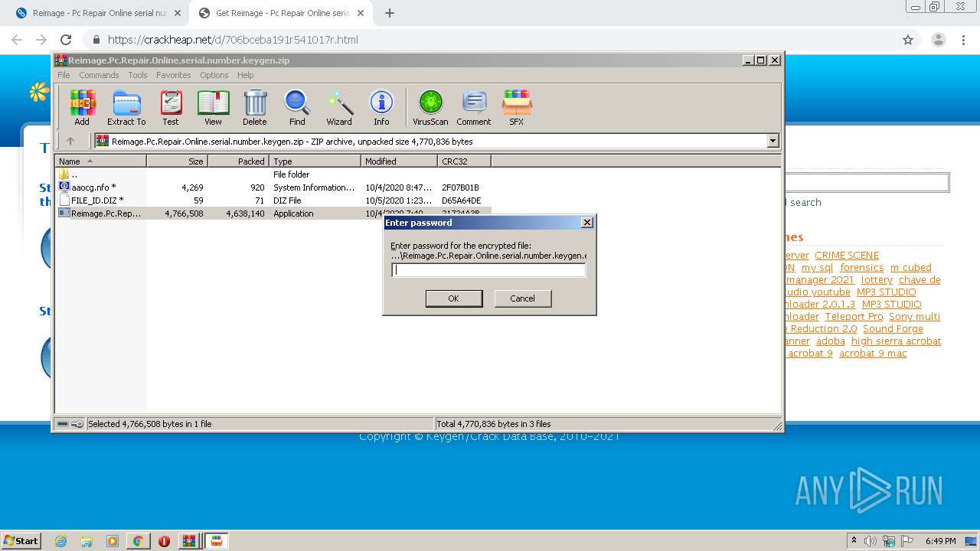
Task: Select Reimage.Pc.Rep... application row
Action: tap(273, 214)
